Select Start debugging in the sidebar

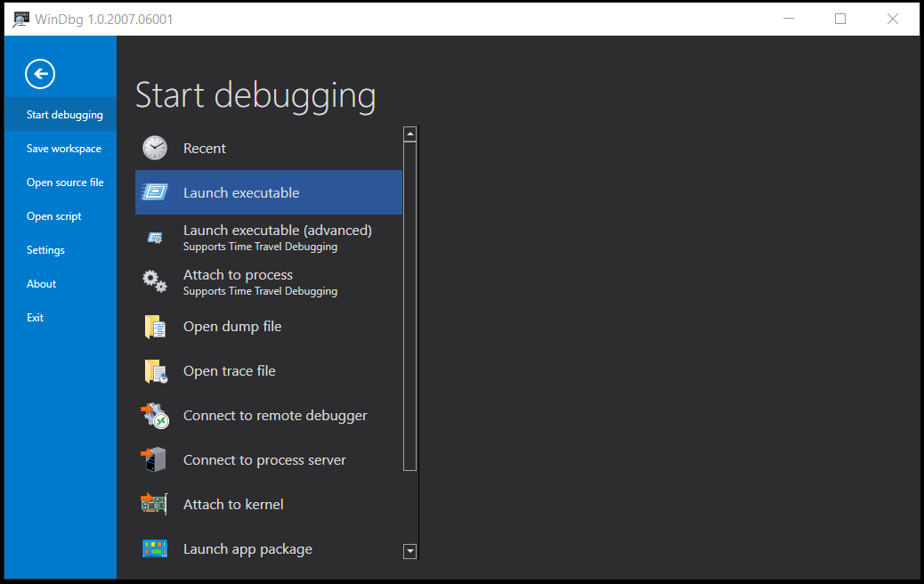pos(61,114)
